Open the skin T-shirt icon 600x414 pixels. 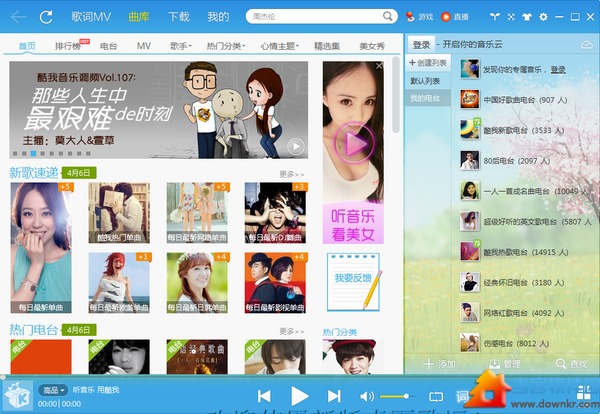coord(527,17)
